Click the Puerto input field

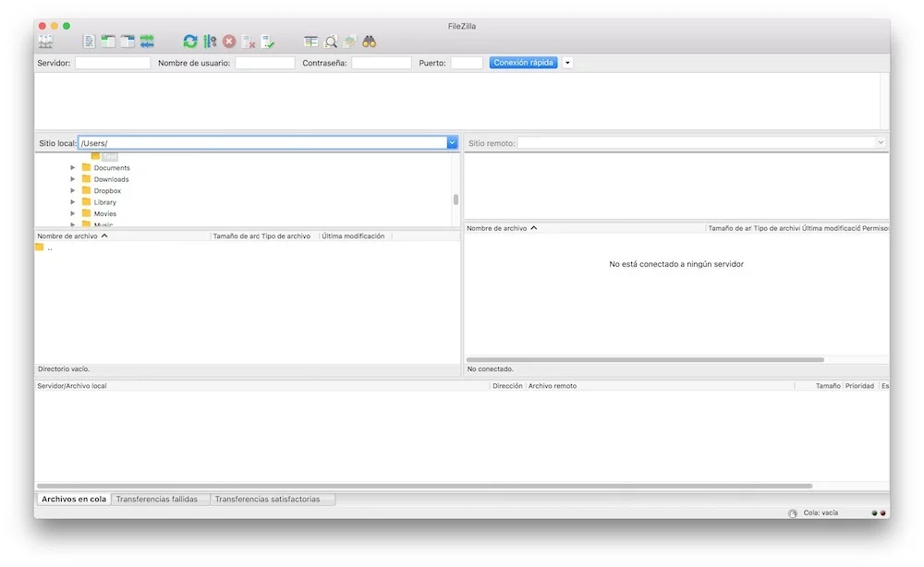[x=467, y=63]
